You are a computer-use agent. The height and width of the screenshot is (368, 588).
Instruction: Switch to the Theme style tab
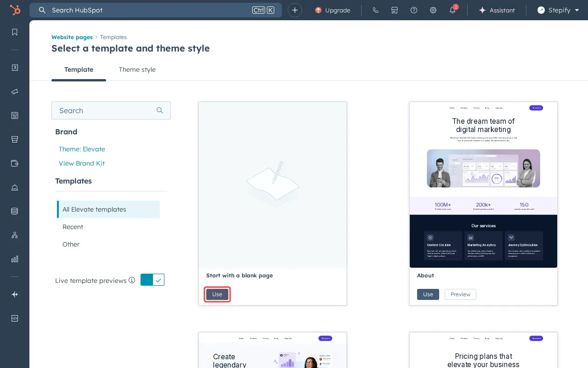(x=137, y=69)
